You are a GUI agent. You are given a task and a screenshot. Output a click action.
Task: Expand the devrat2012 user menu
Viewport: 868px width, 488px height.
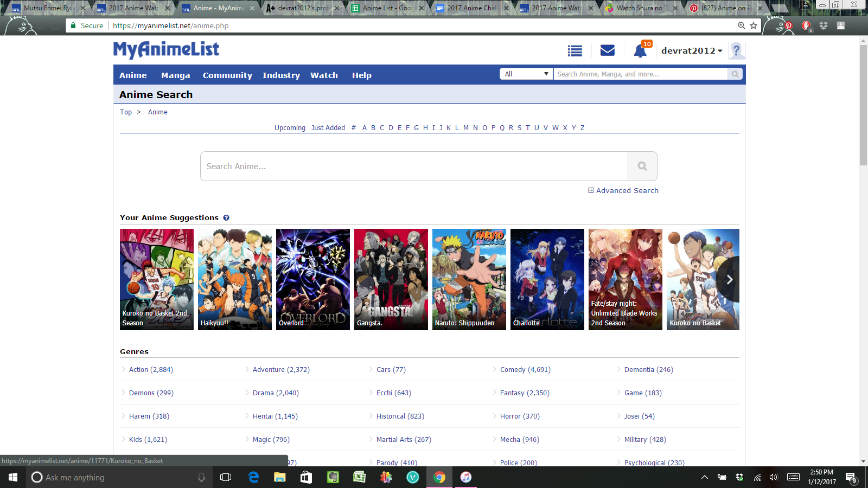692,51
